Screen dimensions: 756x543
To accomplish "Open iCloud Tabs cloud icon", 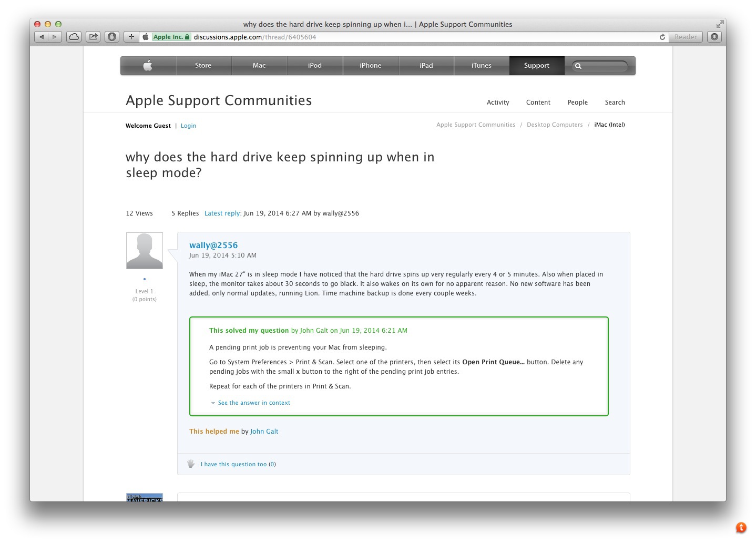I will (x=74, y=37).
